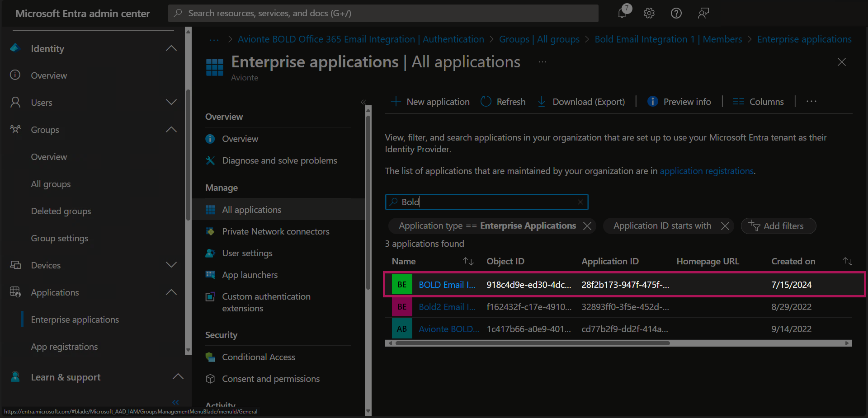Click the help question mark icon

676,13
